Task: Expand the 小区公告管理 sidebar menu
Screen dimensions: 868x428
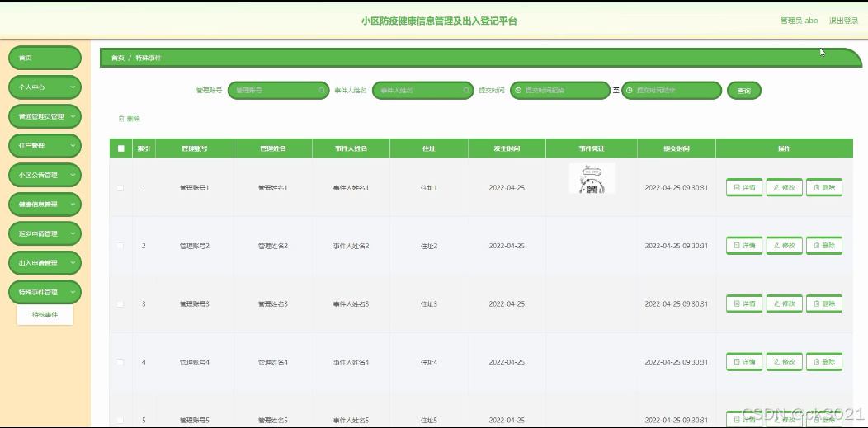Action: tap(45, 176)
